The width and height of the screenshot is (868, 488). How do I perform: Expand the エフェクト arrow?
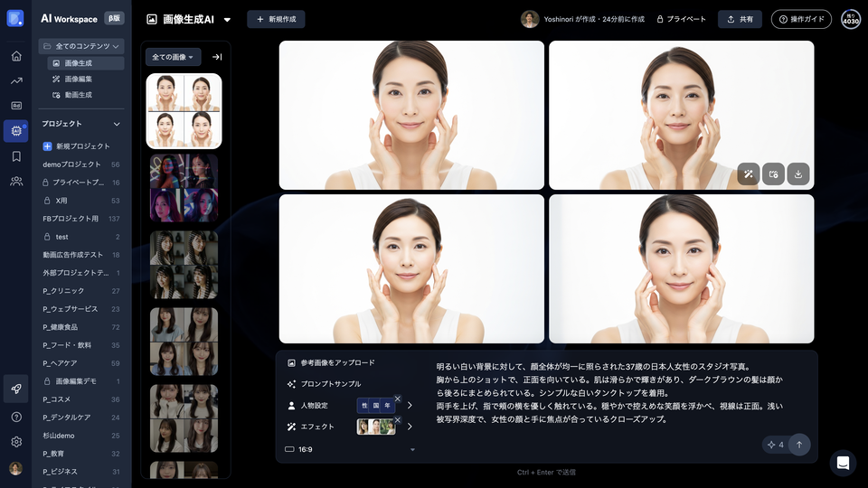pyautogui.click(x=410, y=427)
